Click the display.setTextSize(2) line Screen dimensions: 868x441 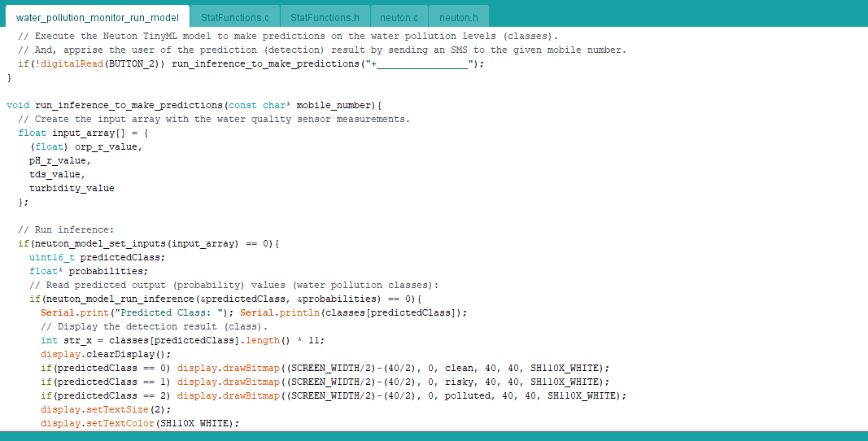click(106, 409)
